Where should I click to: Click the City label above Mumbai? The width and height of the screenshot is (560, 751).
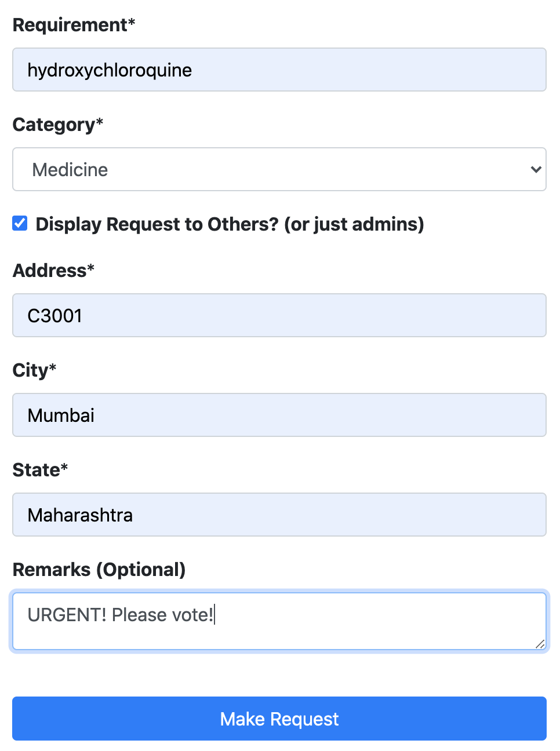click(x=34, y=370)
